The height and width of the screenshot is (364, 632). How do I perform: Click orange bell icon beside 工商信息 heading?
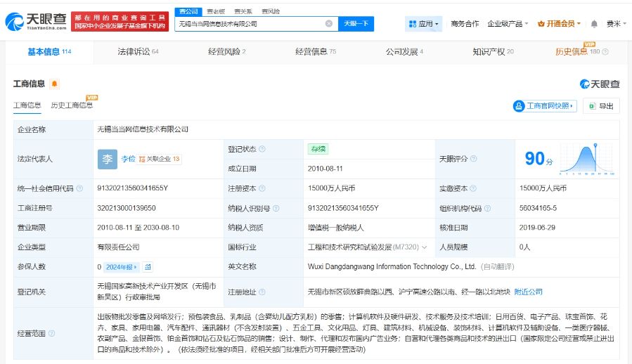point(55,84)
